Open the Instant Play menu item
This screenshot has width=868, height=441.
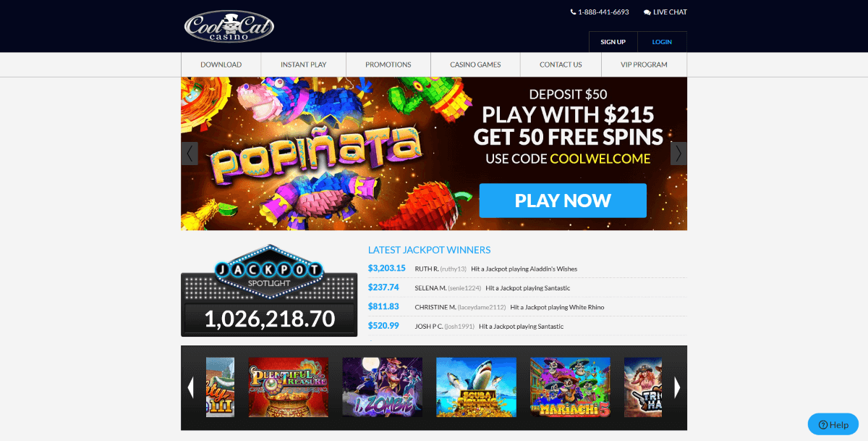(304, 64)
